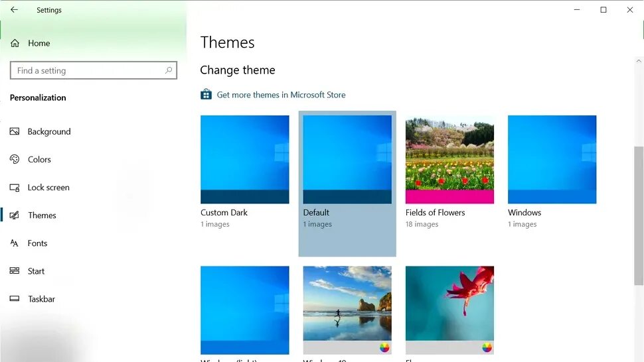Select the Background picture icon

pyautogui.click(x=15, y=131)
